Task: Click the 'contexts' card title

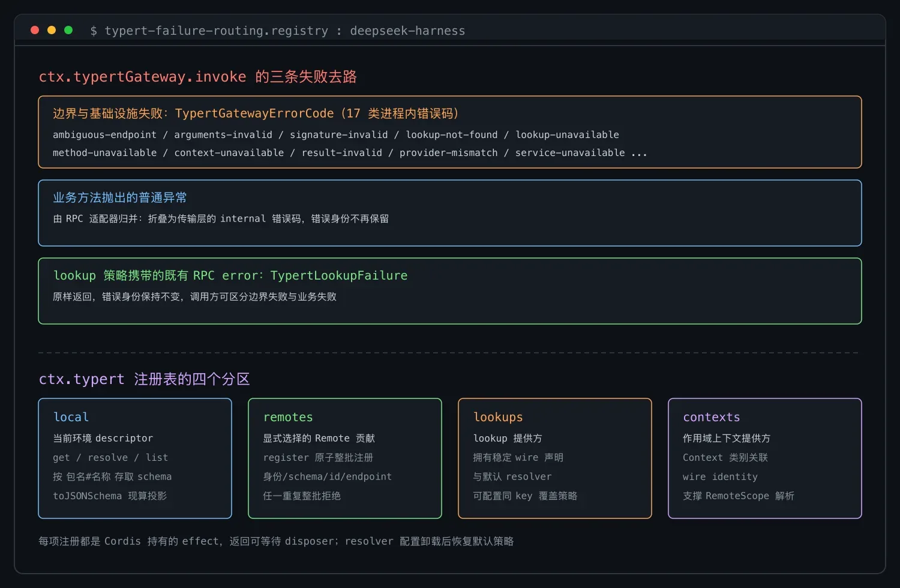Action: [712, 417]
